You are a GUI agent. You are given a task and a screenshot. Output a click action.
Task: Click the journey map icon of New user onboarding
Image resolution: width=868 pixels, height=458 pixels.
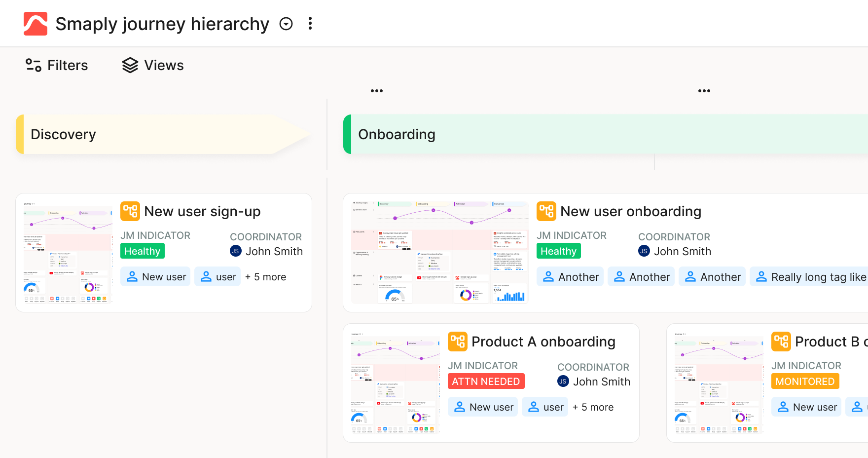pyautogui.click(x=546, y=211)
